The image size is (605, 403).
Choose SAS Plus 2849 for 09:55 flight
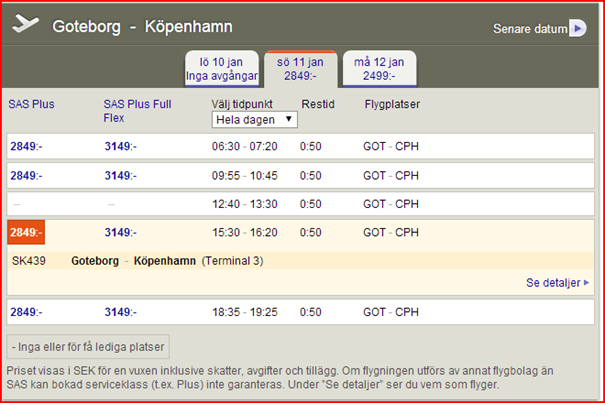pos(27,176)
